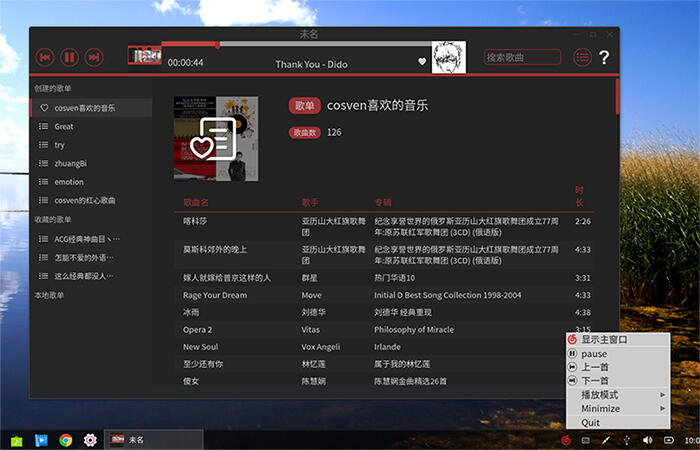Screen dimensions: 700x450
Task: Skip to next track button
Action: tap(94, 57)
